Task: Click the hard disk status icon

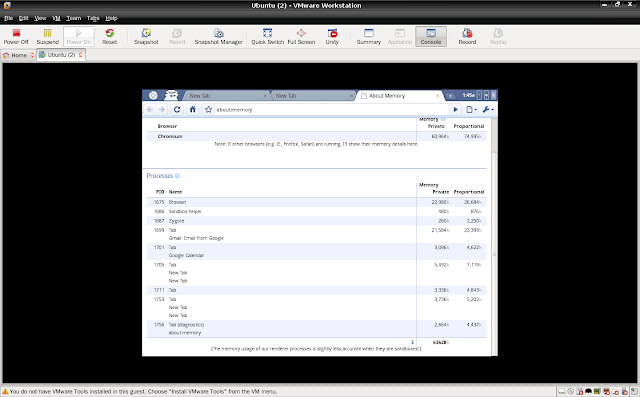Action: coord(562,391)
